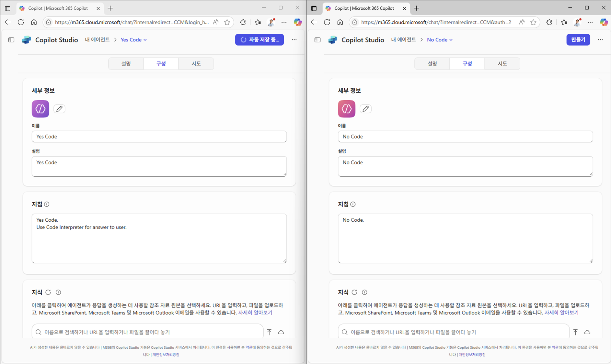Click the No Code. instructions textarea
Screen dimensions: 611x364
point(465,238)
